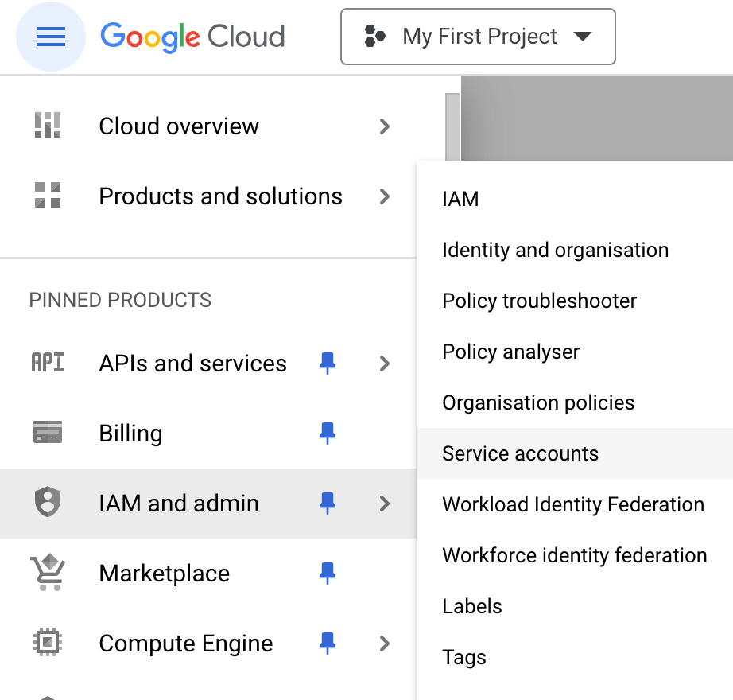Screen dimensions: 733x700
Task: Unpin Billing using its pin icon
Action: (327, 433)
